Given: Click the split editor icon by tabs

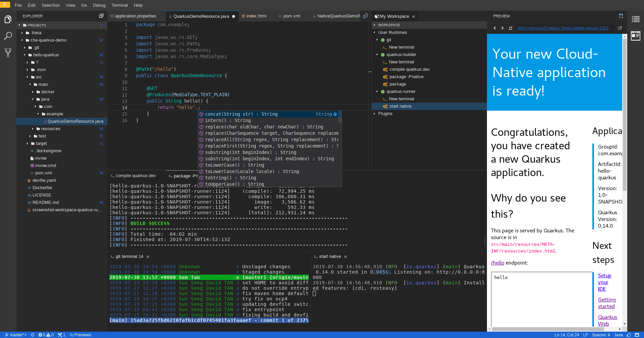Looking at the screenshot, I should click(365, 16).
